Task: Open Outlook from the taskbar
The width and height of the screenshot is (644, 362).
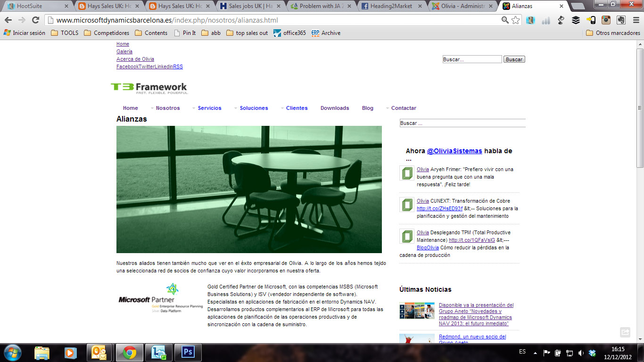Action: pos(99,353)
